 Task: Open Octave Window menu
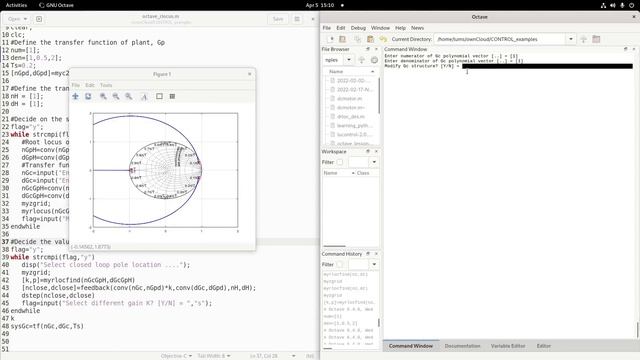click(x=380, y=28)
